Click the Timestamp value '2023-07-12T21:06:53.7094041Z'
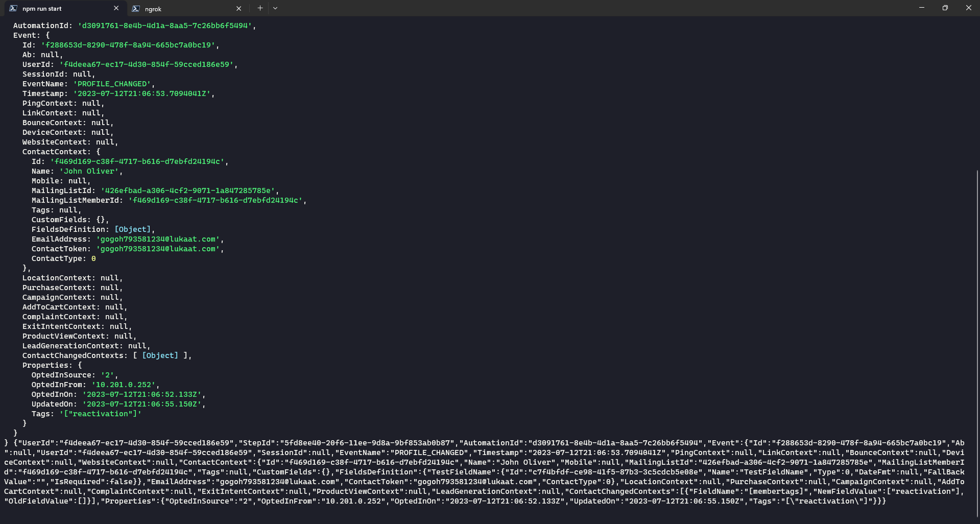Screen dimensions: 980x524 [142, 93]
